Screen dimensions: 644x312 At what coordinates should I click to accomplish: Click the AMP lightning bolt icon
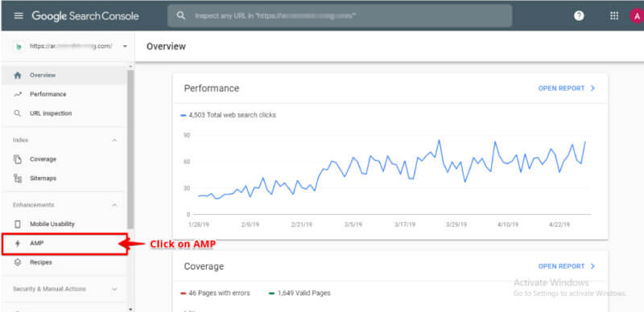click(17, 244)
